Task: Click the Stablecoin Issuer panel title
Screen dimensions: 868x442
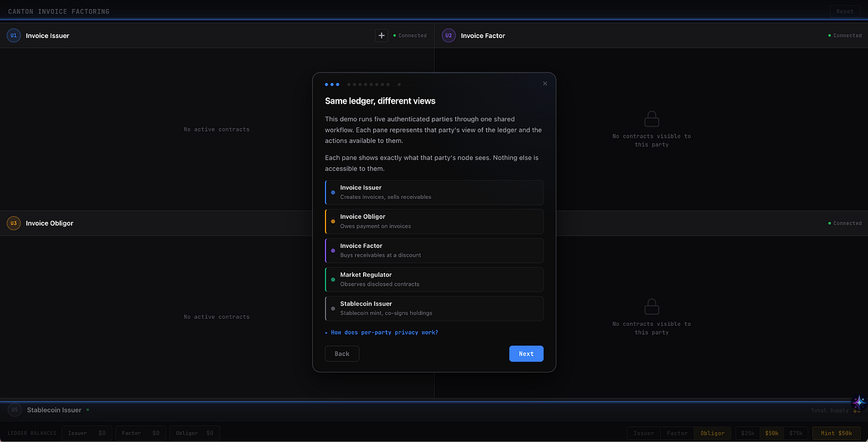Action: click(54, 410)
